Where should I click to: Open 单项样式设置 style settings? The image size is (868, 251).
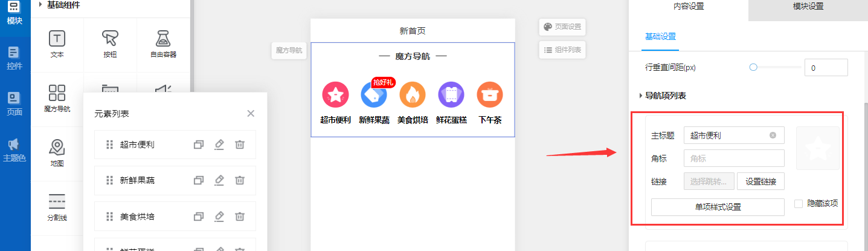(x=718, y=207)
